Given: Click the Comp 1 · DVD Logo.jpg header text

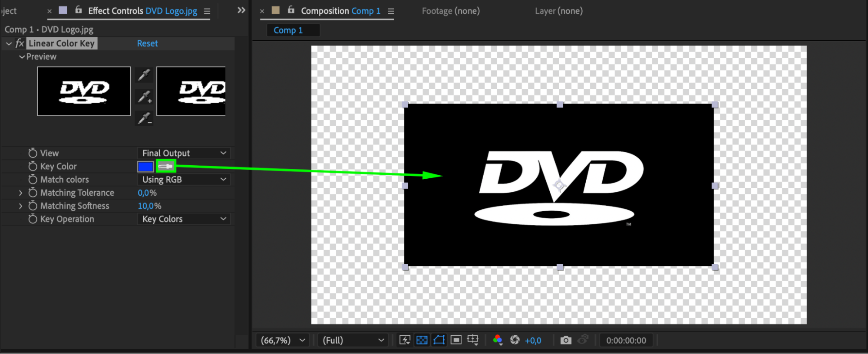Looking at the screenshot, I should [x=49, y=29].
